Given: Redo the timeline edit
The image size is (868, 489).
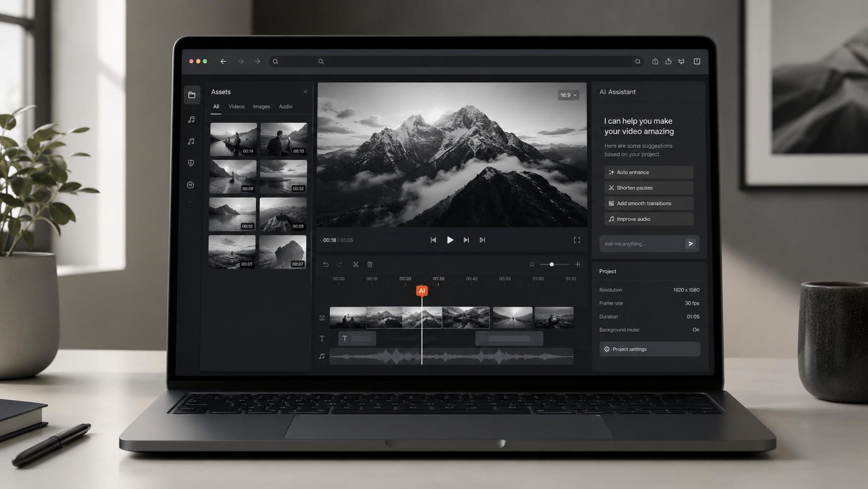Looking at the screenshot, I should [340, 265].
